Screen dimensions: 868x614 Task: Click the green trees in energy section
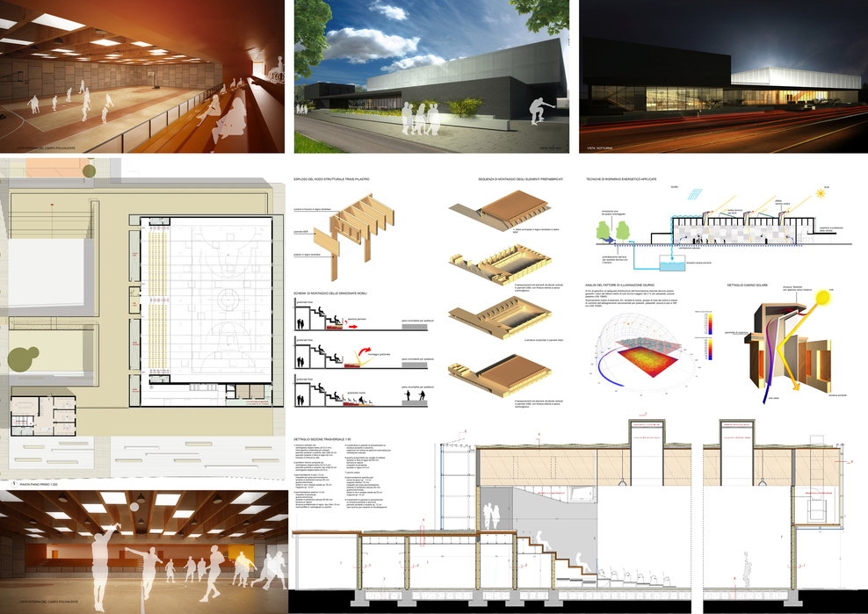click(614, 231)
